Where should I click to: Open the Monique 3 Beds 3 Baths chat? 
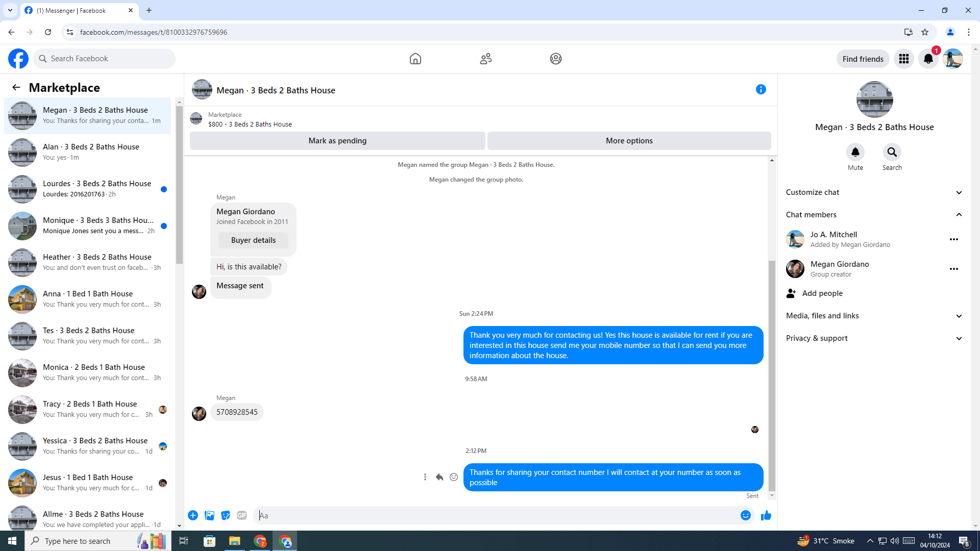point(88,226)
